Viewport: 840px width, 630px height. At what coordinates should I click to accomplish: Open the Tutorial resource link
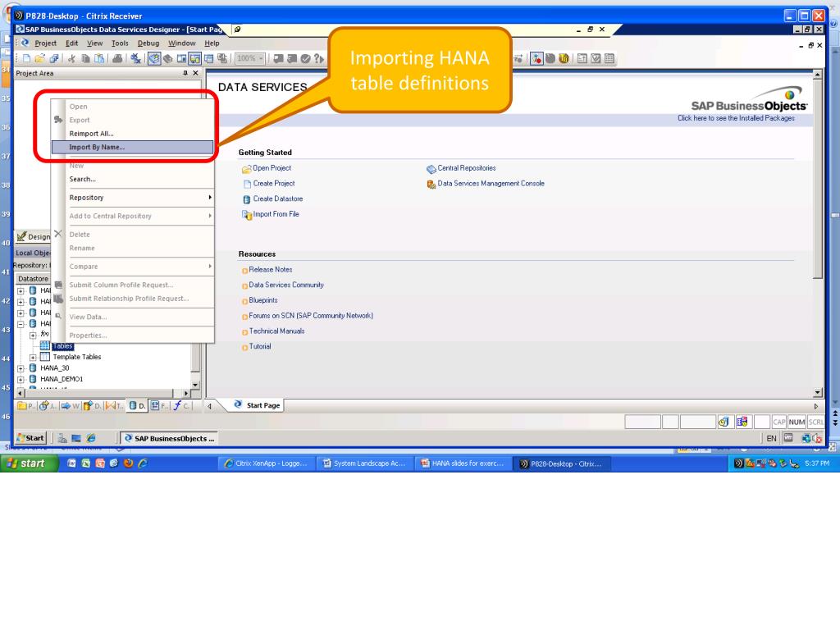coord(260,347)
